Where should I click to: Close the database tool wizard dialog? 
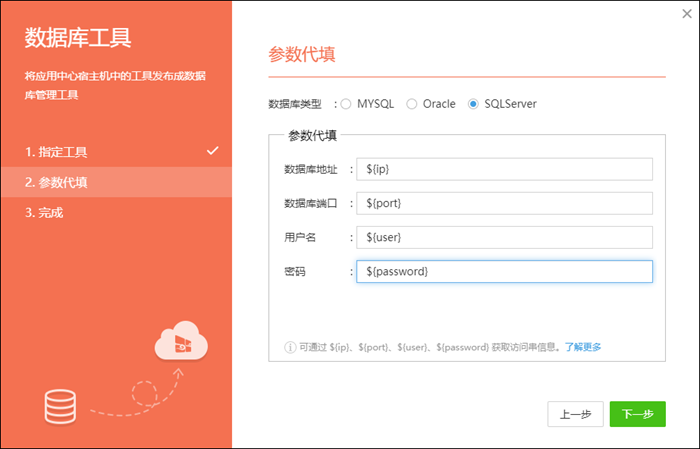tap(684, 14)
